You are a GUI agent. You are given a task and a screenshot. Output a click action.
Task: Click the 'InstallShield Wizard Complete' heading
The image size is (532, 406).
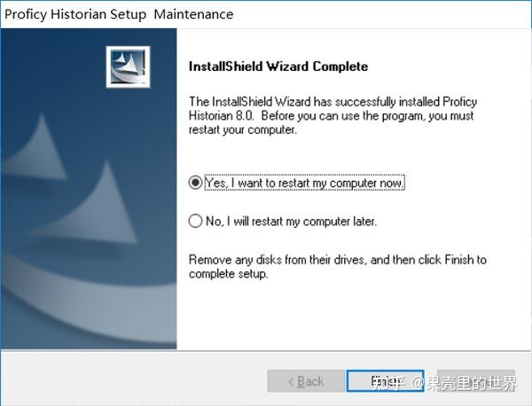pos(278,66)
